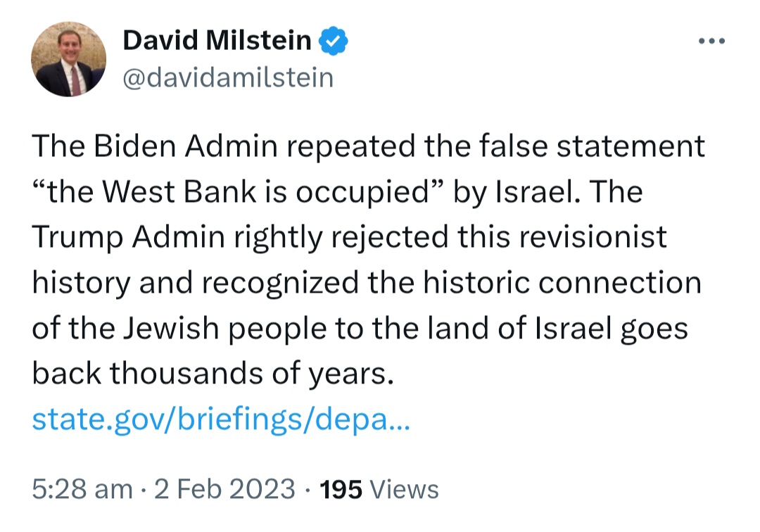Screen dimensions: 760x532
Task: Click the 5:28 am timestamp
Action: point(82,489)
